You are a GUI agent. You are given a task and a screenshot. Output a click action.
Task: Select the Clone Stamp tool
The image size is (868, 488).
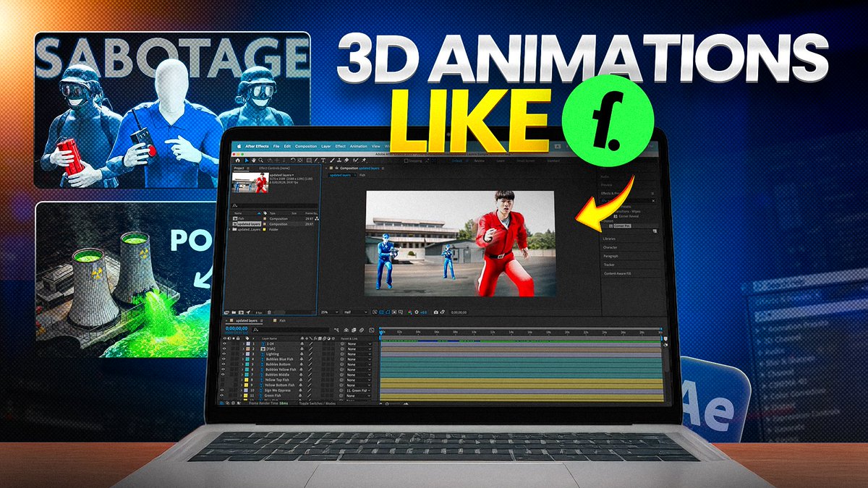click(x=339, y=160)
